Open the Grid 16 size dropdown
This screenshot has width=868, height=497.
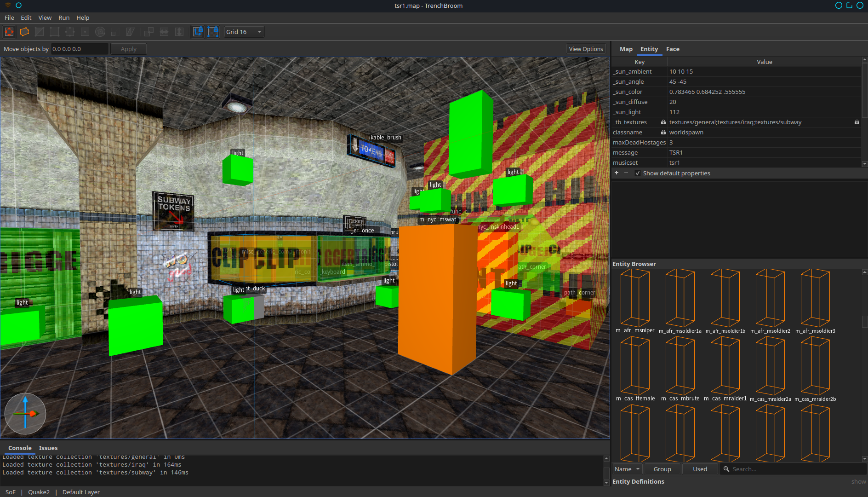[x=244, y=32]
